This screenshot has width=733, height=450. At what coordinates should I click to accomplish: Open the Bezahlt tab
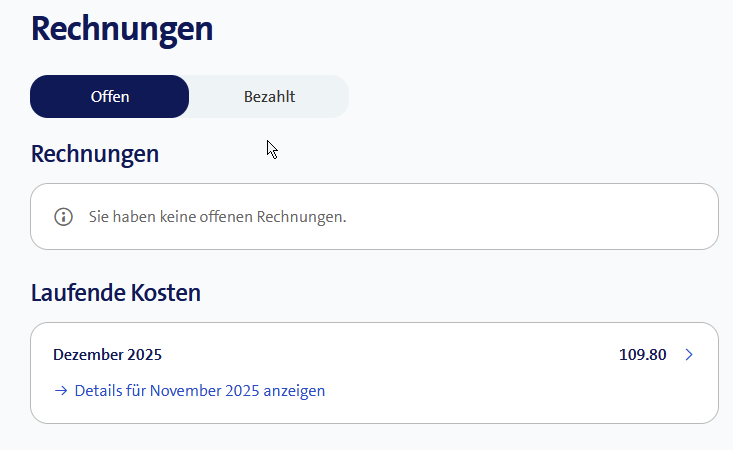click(x=269, y=97)
